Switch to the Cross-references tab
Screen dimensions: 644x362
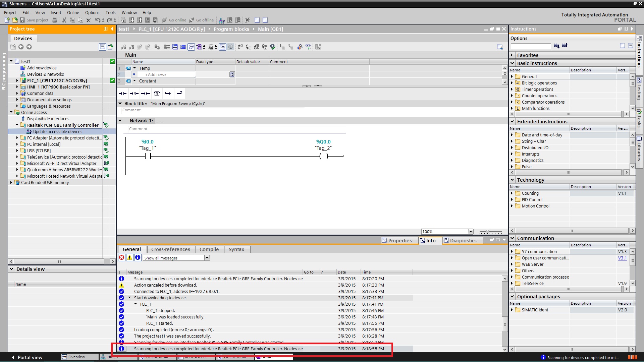pos(170,249)
